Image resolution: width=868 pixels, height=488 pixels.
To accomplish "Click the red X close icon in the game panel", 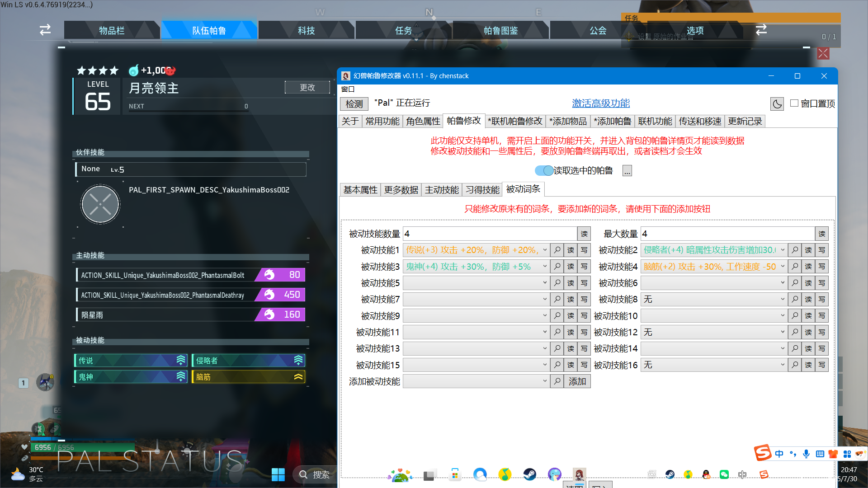I will pos(823,53).
